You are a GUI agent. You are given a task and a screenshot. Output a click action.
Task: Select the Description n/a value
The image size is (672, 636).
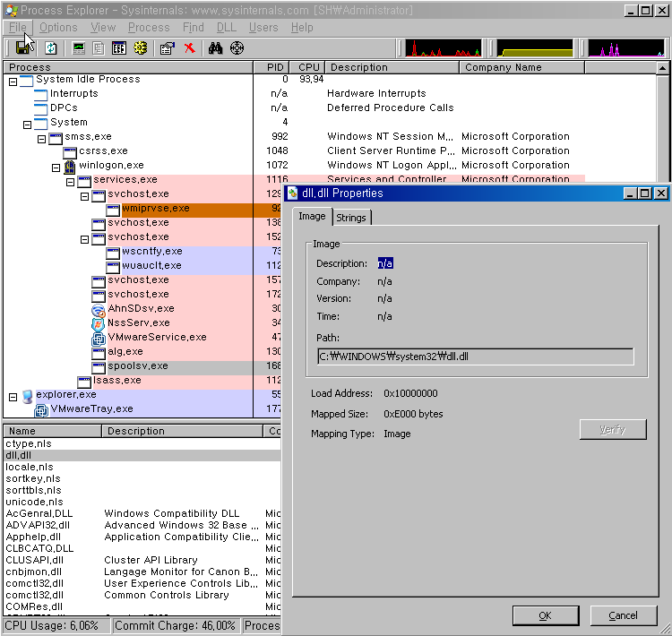[x=385, y=263]
